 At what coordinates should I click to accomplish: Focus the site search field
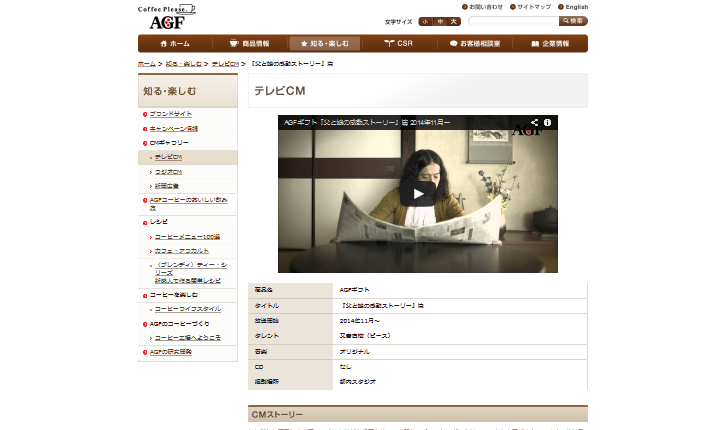513,21
